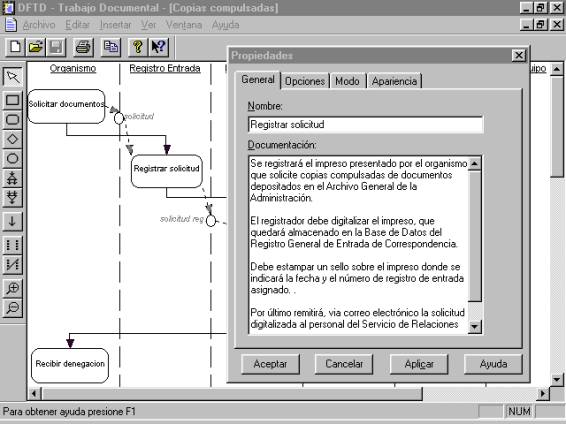Switch to the Opciones tab

coord(305,81)
